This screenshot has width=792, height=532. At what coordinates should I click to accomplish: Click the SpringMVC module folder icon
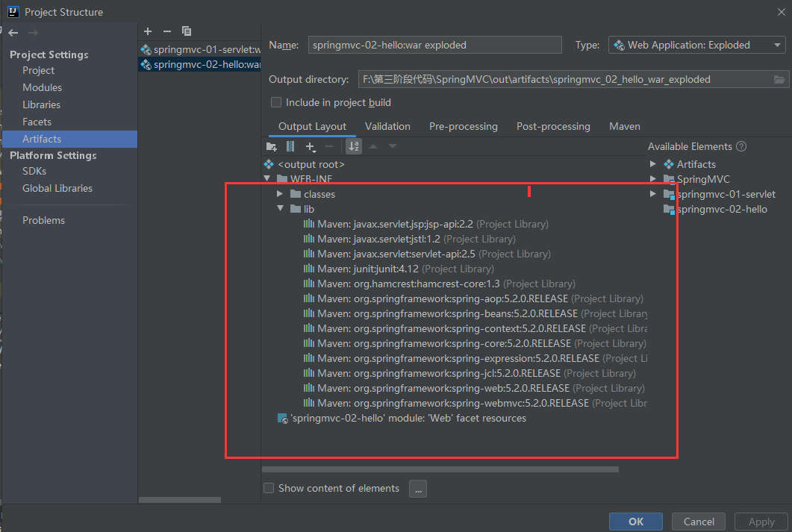(x=669, y=179)
